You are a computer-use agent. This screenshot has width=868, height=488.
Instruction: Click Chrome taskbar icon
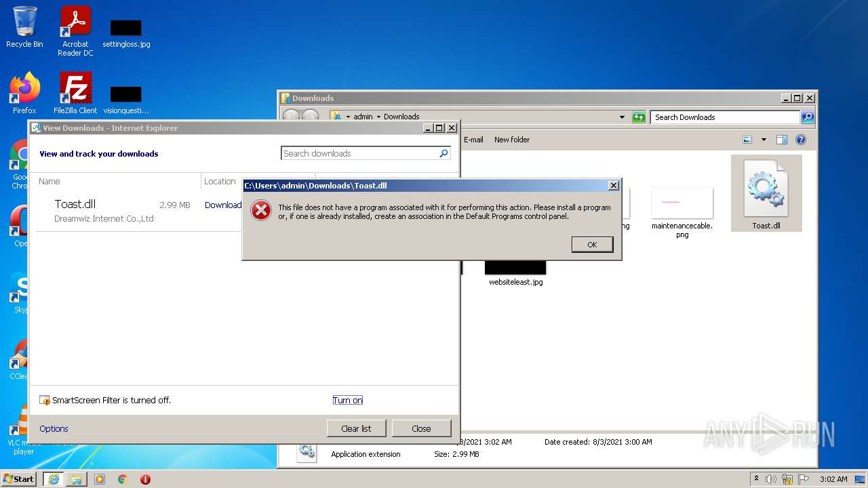coord(123,479)
